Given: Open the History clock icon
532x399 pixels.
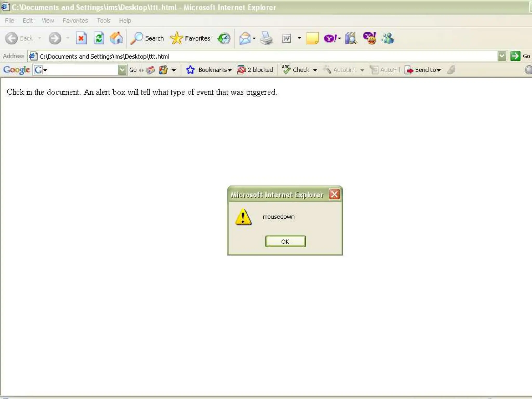Looking at the screenshot, I should pos(224,38).
